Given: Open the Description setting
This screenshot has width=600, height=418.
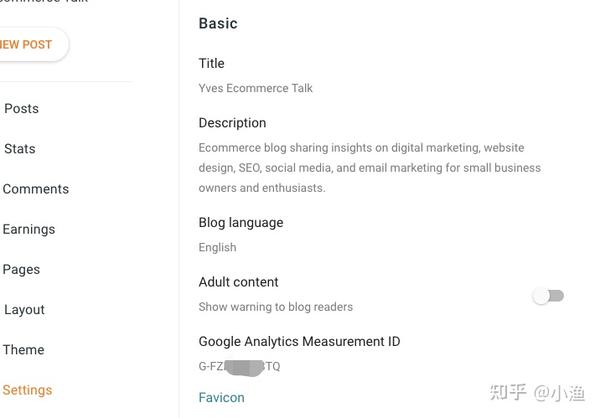Looking at the screenshot, I should [x=233, y=123].
